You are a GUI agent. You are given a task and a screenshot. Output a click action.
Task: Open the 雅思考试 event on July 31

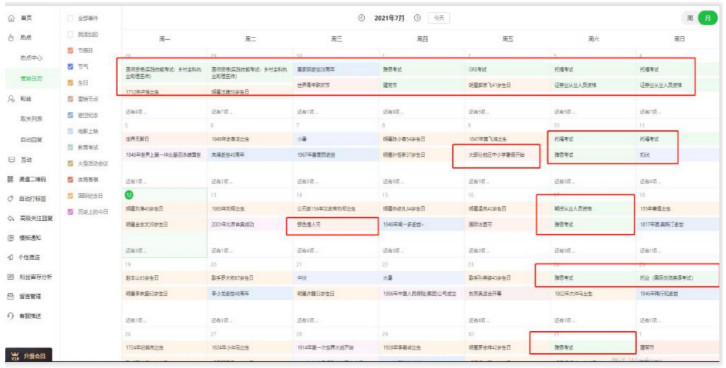click(x=593, y=347)
